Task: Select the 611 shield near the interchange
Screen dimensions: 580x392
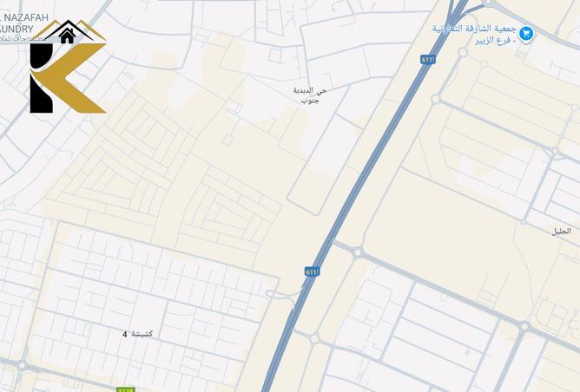Action: tap(312, 272)
